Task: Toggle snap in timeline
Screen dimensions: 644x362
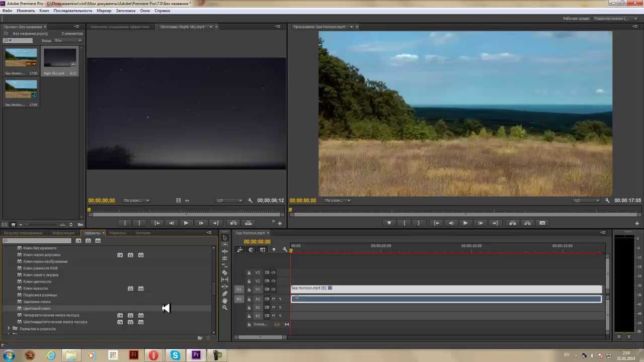Action: click(x=251, y=250)
